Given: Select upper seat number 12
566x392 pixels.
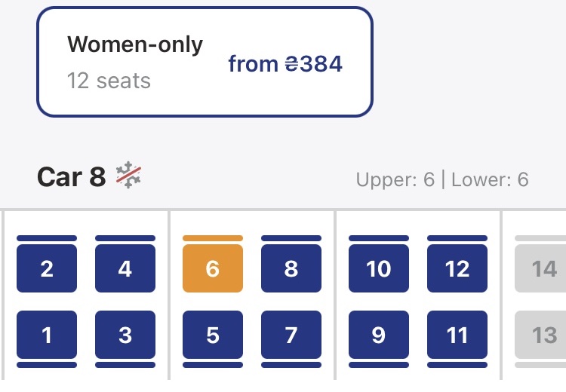Looking at the screenshot, I should point(457,268).
